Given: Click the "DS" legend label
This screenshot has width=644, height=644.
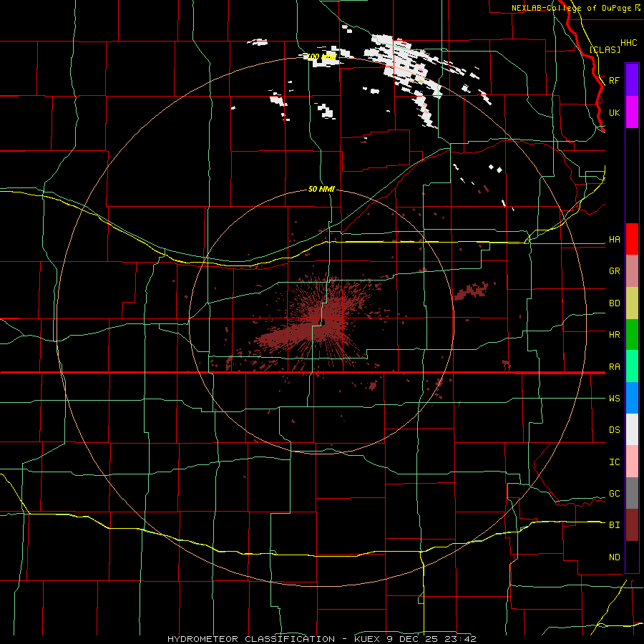Looking at the screenshot, I should [x=615, y=430].
